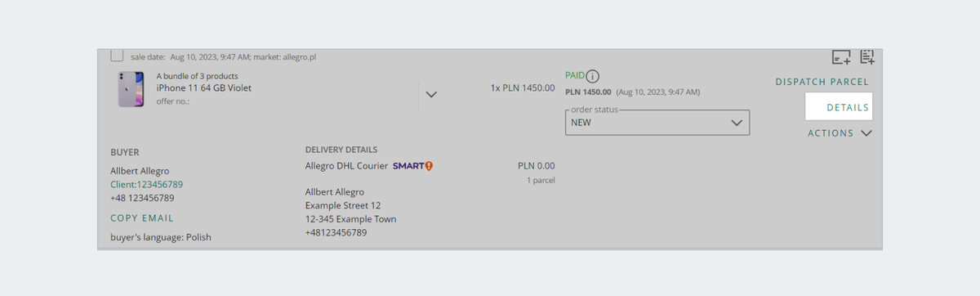Click the DISPATCH PARCEL button
The image size is (980, 296).
(x=822, y=82)
